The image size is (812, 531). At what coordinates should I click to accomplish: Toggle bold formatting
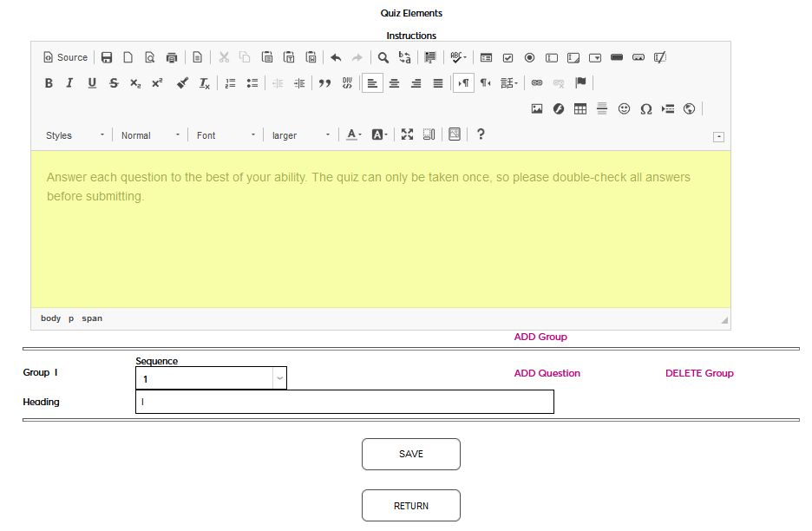click(49, 83)
